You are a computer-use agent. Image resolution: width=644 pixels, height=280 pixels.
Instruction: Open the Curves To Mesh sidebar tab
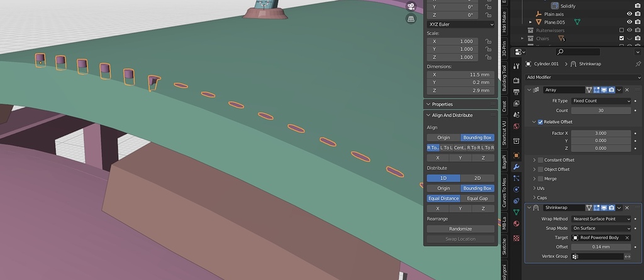[504, 192]
